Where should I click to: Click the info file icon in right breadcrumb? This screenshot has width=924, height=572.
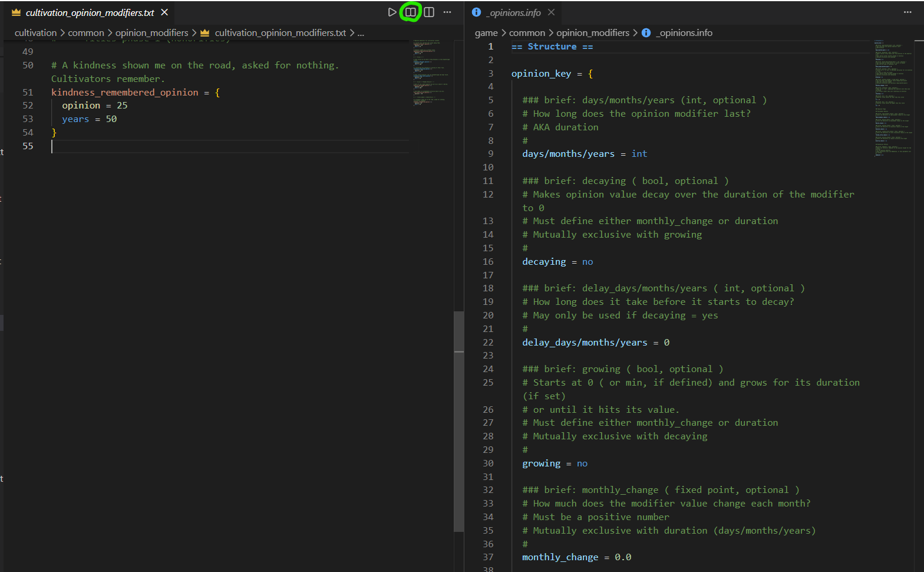pos(646,33)
